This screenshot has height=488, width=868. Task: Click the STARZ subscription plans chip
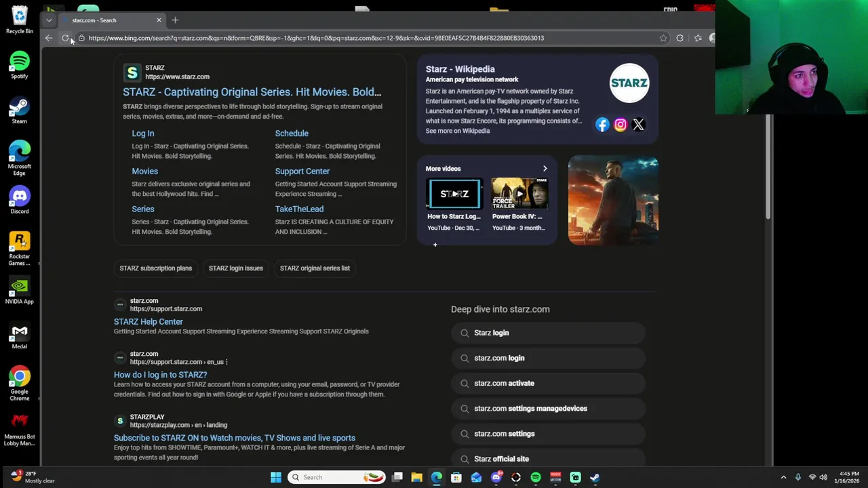[156, 268]
